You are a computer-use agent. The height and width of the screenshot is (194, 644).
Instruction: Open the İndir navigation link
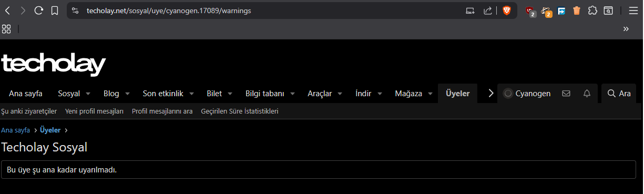tap(363, 94)
